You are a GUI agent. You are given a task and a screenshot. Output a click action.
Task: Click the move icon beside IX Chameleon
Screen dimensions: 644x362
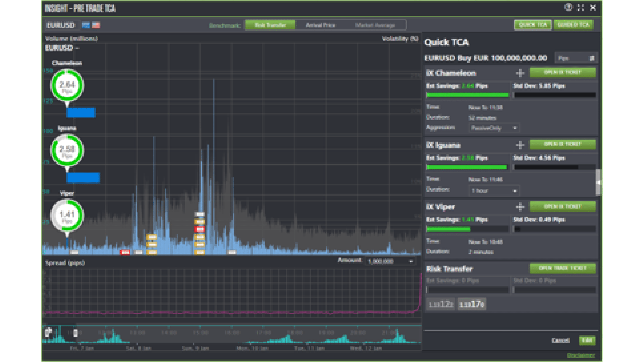tap(520, 73)
